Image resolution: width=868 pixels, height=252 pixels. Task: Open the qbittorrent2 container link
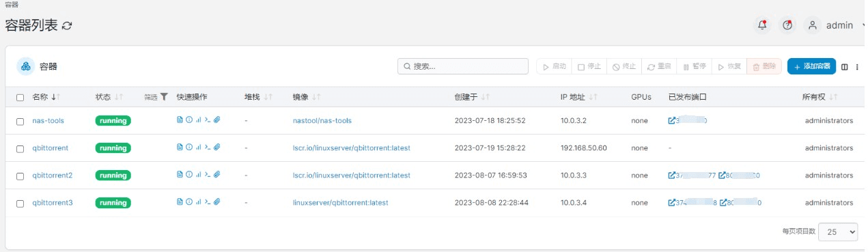(53, 176)
